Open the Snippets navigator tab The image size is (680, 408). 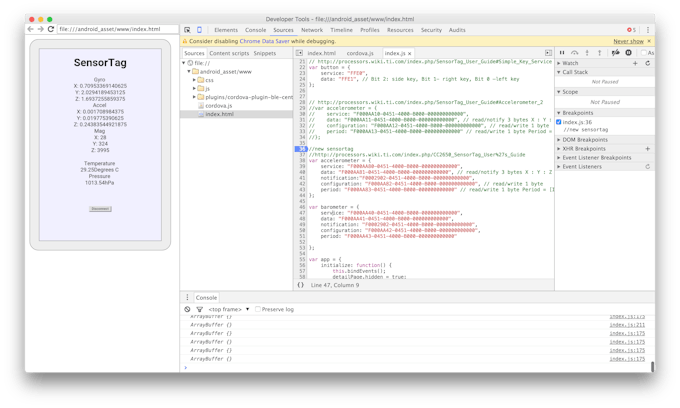(x=265, y=53)
